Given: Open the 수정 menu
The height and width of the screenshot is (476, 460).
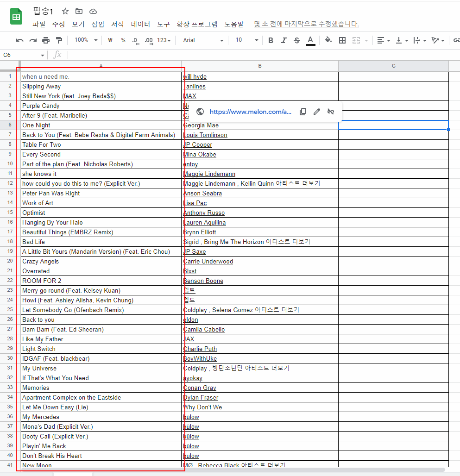Looking at the screenshot, I should (x=58, y=24).
